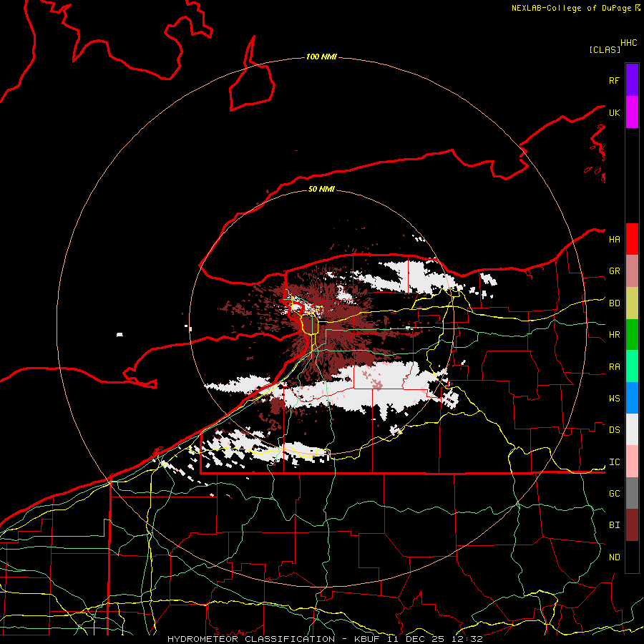Click the ND black legend swatch
The width and height of the screenshot is (644, 644).
click(632, 557)
